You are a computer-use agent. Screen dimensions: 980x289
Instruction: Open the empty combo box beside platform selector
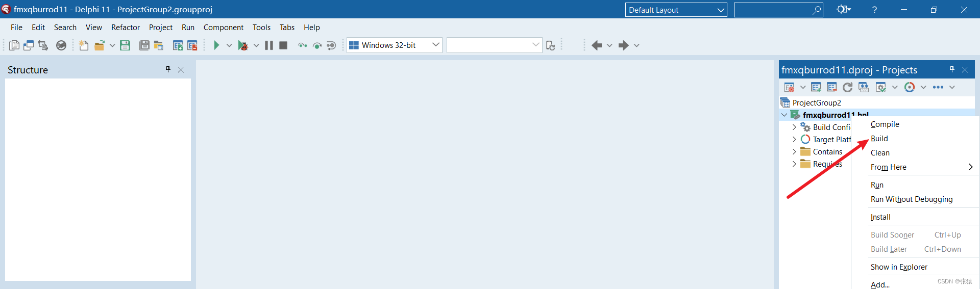494,45
